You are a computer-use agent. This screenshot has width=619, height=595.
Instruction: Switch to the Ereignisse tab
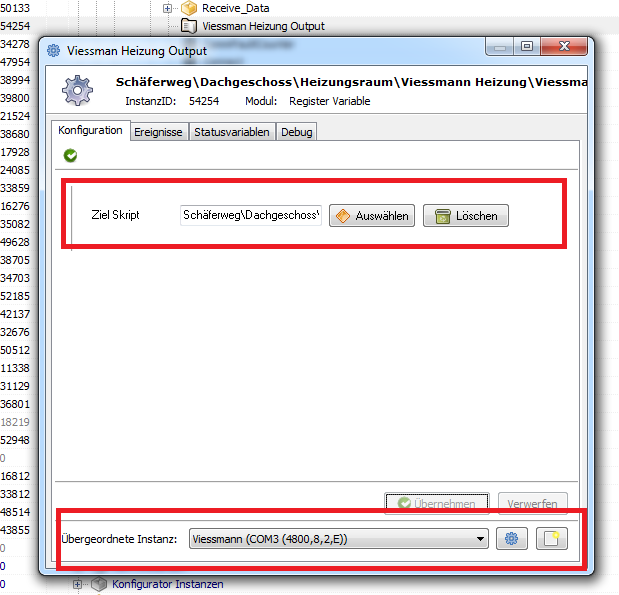[x=158, y=132]
